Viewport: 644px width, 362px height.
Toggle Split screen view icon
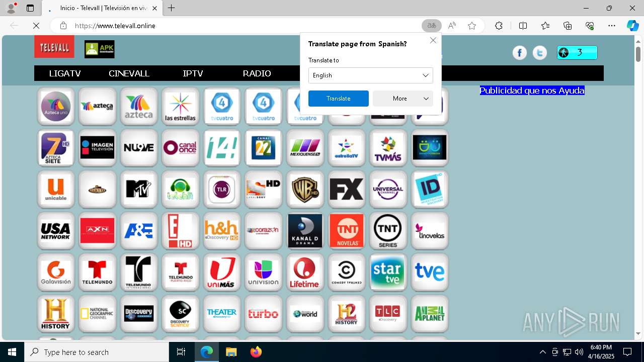[x=523, y=26]
